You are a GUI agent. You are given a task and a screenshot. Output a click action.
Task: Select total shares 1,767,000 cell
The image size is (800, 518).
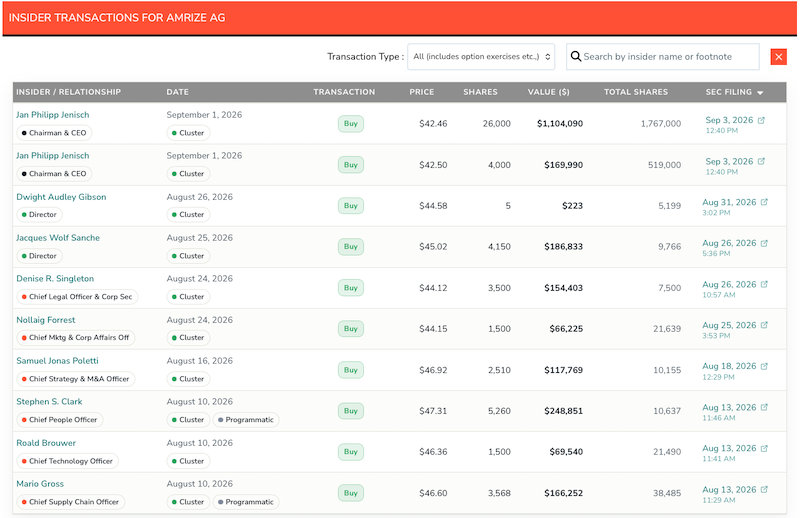(x=661, y=124)
